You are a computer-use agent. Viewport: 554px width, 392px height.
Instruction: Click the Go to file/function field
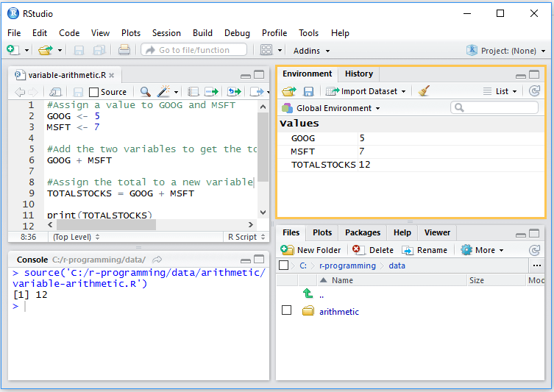(193, 50)
